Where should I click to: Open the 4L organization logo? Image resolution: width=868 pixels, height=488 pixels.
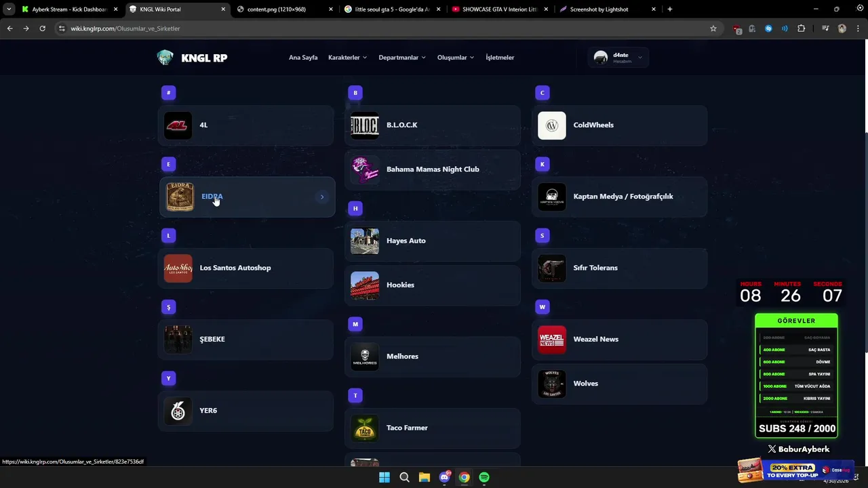click(x=178, y=125)
